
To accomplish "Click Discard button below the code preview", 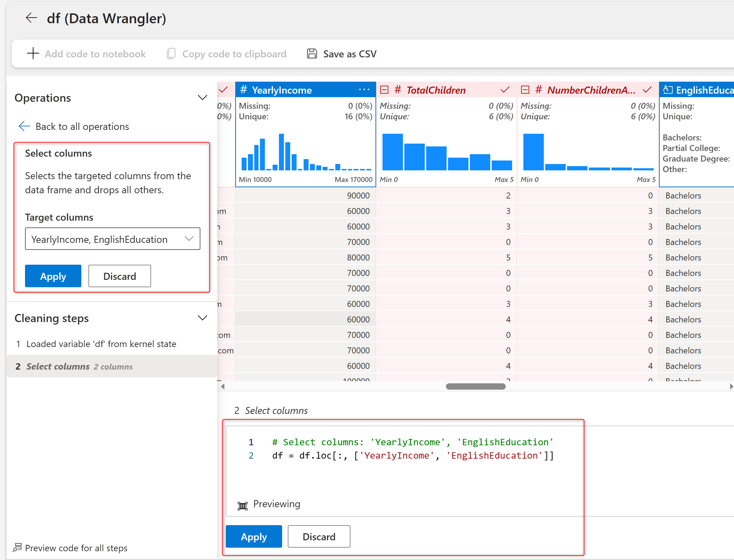I will click(319, 536).
